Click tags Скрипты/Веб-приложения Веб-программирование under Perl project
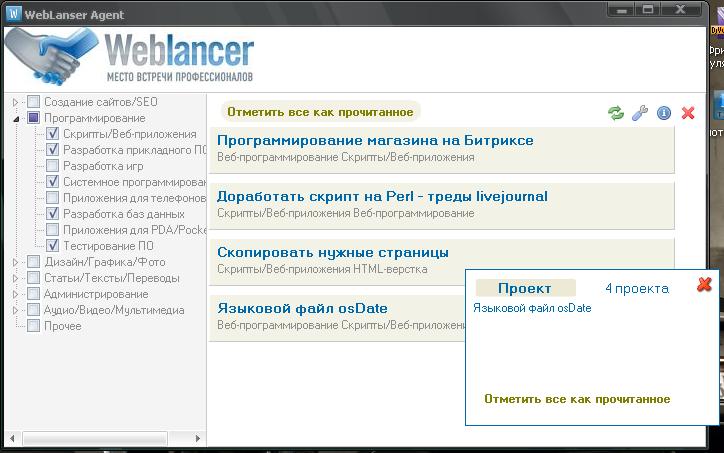Viewport: 724px width, 453px height. (x=345, y=213)
